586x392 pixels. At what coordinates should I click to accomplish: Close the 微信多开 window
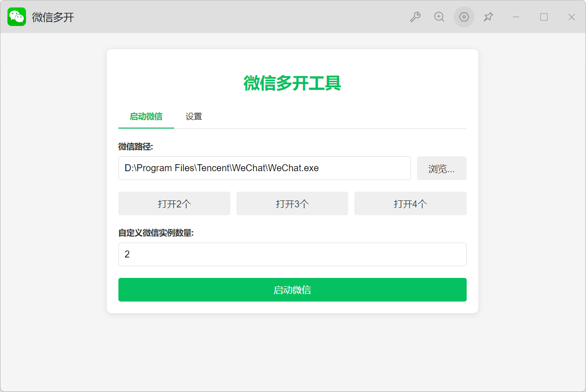[x=572, y=17]
